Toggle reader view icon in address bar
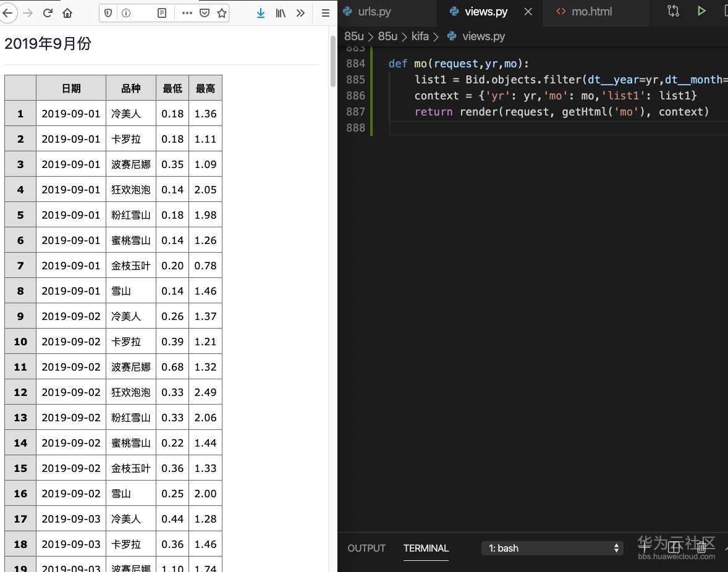 tap(161, 13)
